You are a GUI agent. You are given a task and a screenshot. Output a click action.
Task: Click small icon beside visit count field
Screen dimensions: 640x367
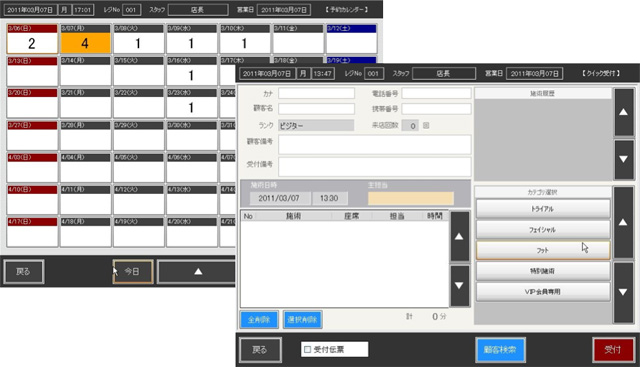tap(426, 126)
